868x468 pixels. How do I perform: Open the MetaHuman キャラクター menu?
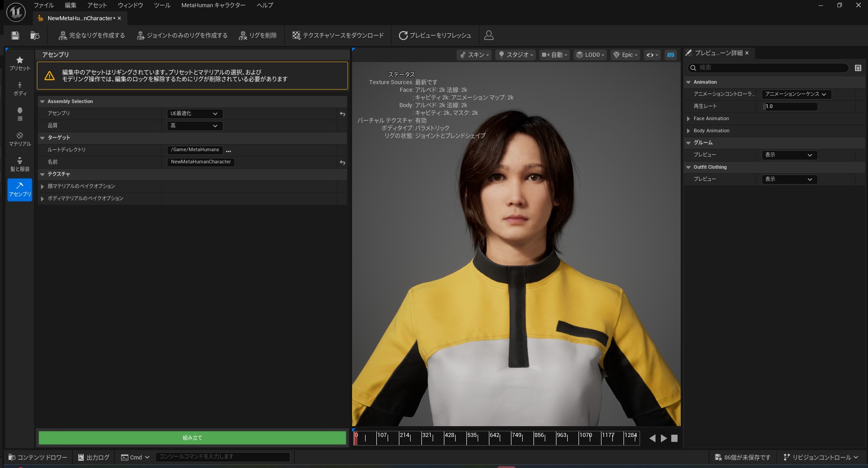click(213, 5)
